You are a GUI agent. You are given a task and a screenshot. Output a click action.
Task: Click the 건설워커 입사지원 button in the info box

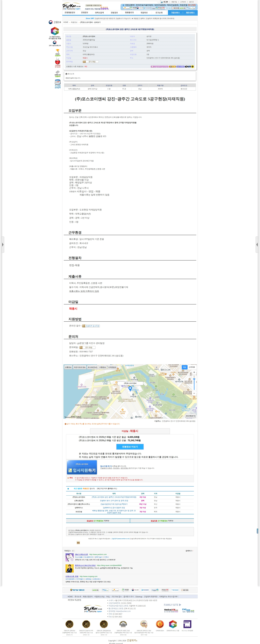[159, 67]
